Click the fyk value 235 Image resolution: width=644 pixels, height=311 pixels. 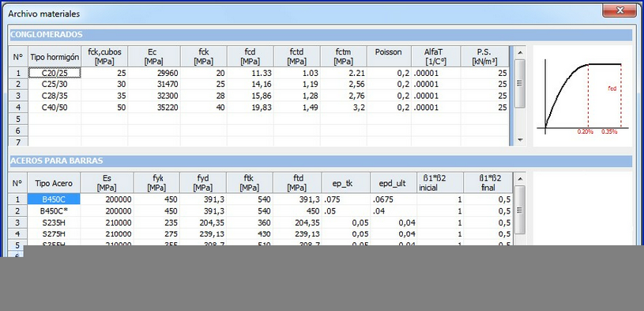click(x=171, y=222)
